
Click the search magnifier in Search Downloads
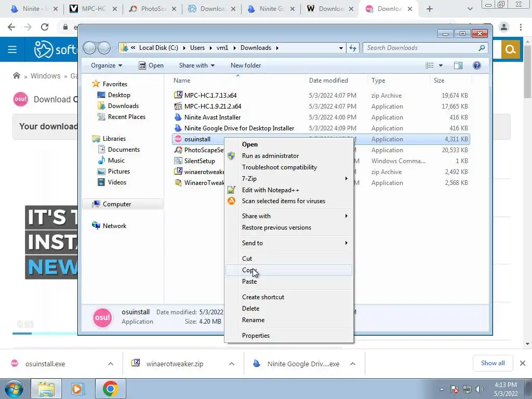482,48
